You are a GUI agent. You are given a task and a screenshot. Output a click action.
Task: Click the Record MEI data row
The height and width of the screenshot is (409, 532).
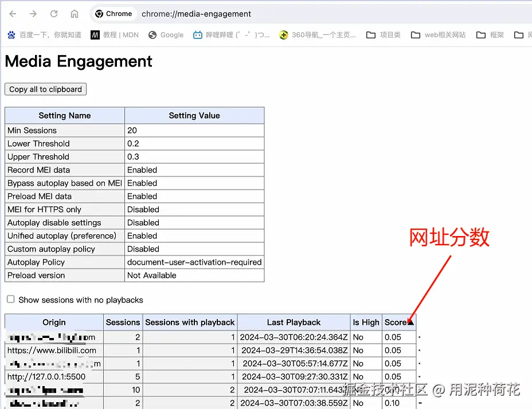(134, 170)
